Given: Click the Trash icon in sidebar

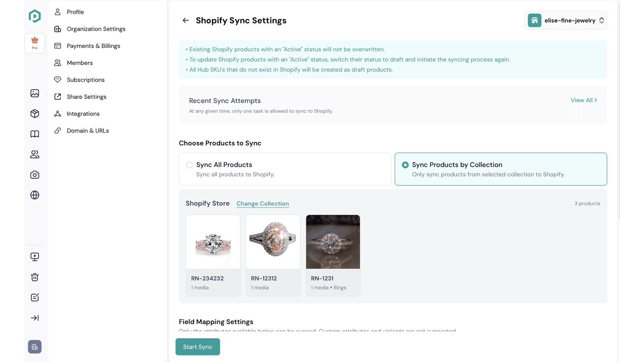Looking at the screenshot, I should tap(35, 277).
